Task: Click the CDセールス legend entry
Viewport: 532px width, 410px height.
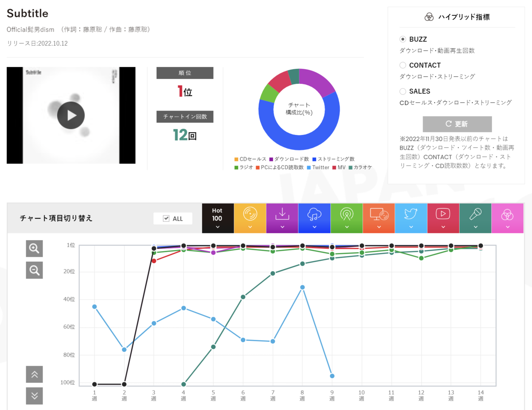Action: click(x=250, y=159)
